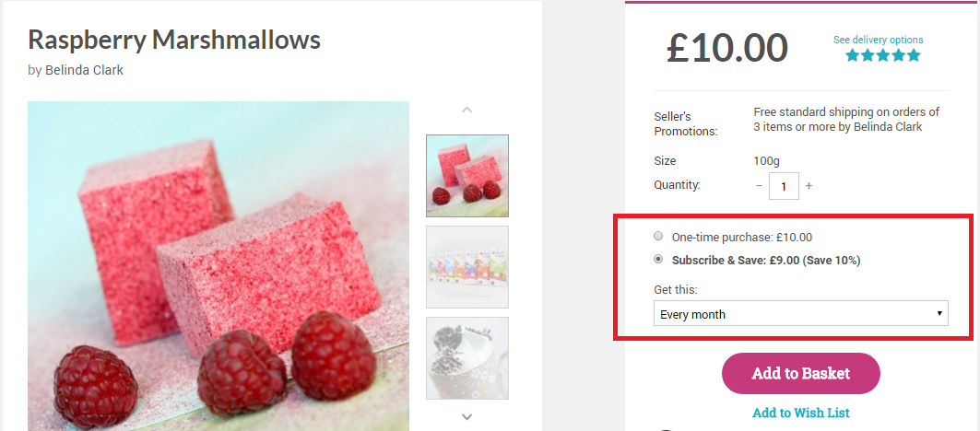Image resolution: width=980 pixels, height=431 pixels.
Task: Click the Add to Basket button
Action: pyautogui.click(x=800, y=374)
